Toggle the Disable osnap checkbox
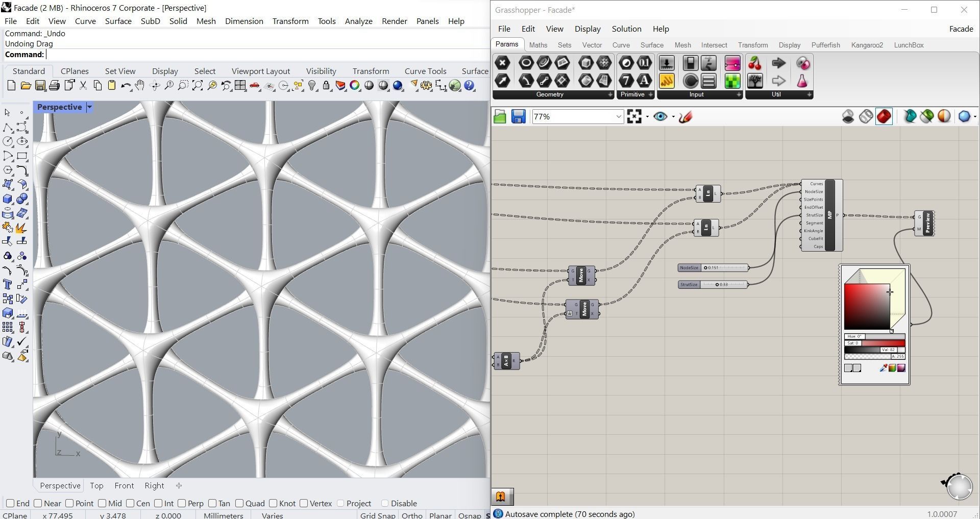 385,503
